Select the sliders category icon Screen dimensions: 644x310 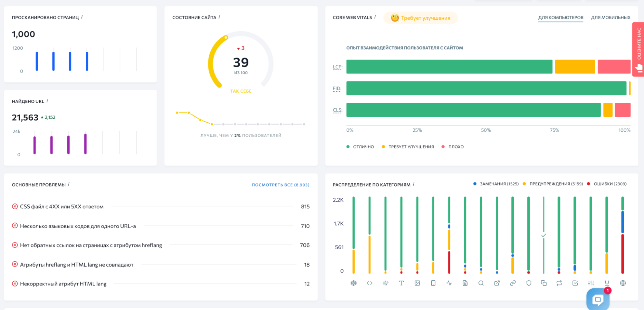click(x=591, y=283)
